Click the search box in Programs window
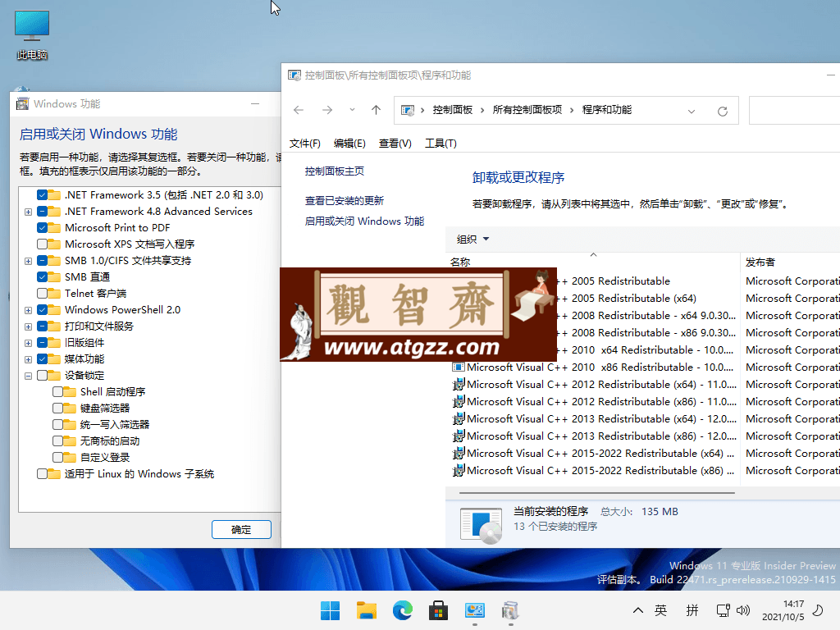Image resolution: width=840 pixels, height=630 pixels. (794, 111)
